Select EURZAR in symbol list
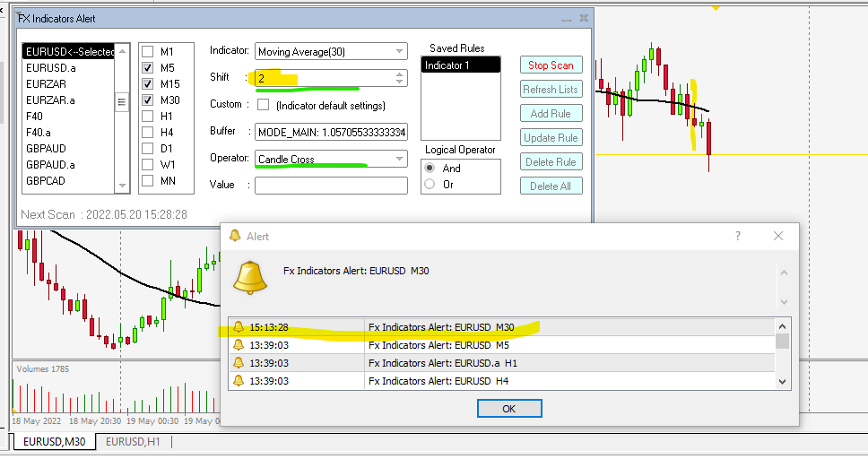This screenshot has height=459, width=868. [69, 83]
